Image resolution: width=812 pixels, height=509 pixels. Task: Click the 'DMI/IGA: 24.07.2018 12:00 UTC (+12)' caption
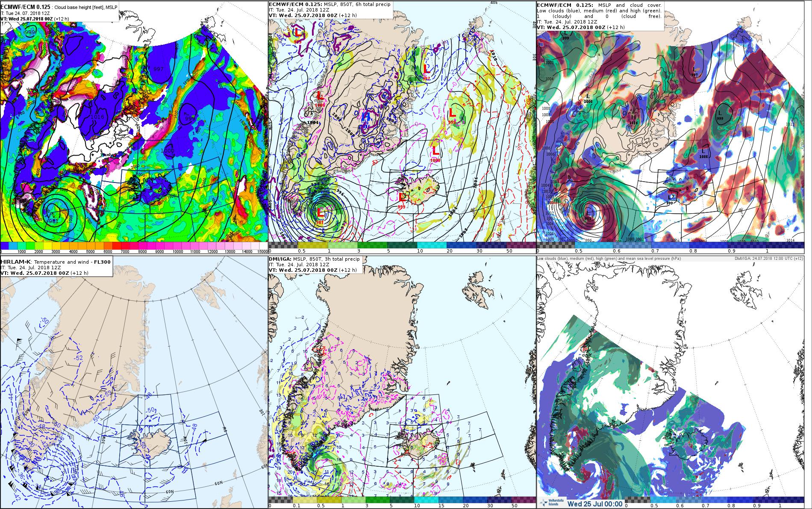pos(768,259)
